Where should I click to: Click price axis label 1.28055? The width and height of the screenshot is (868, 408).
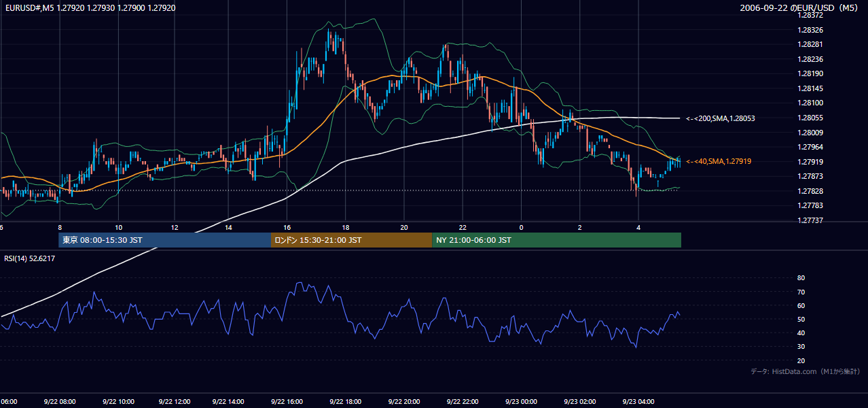pos(812,118)
